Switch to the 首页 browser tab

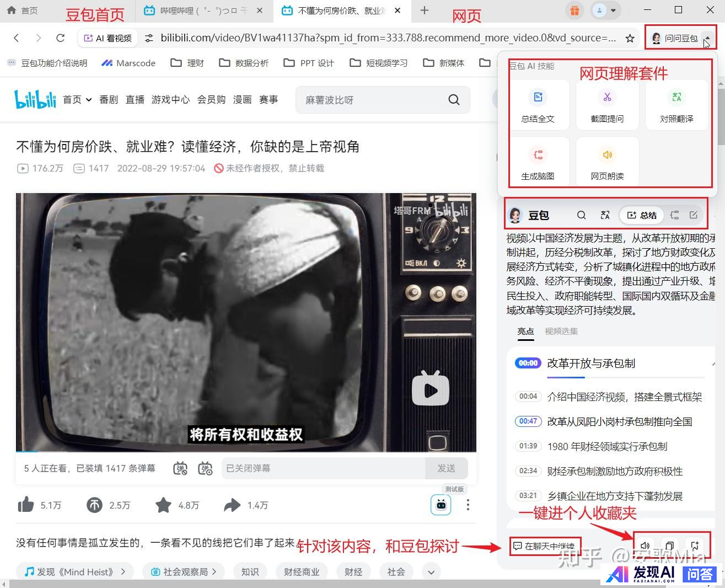tap(22, 10)
